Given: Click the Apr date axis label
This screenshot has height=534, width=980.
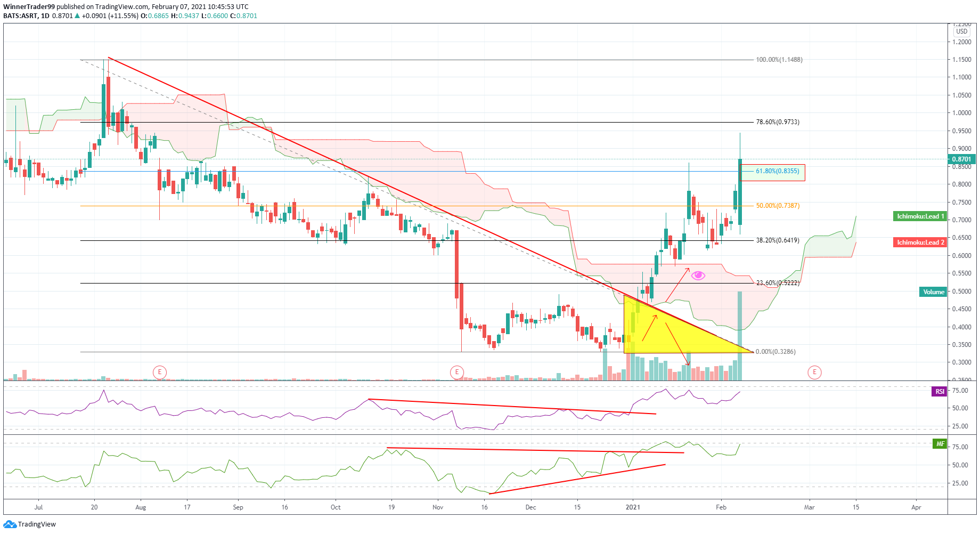Looking at the screenshot, I should click(x=916, y=507).
